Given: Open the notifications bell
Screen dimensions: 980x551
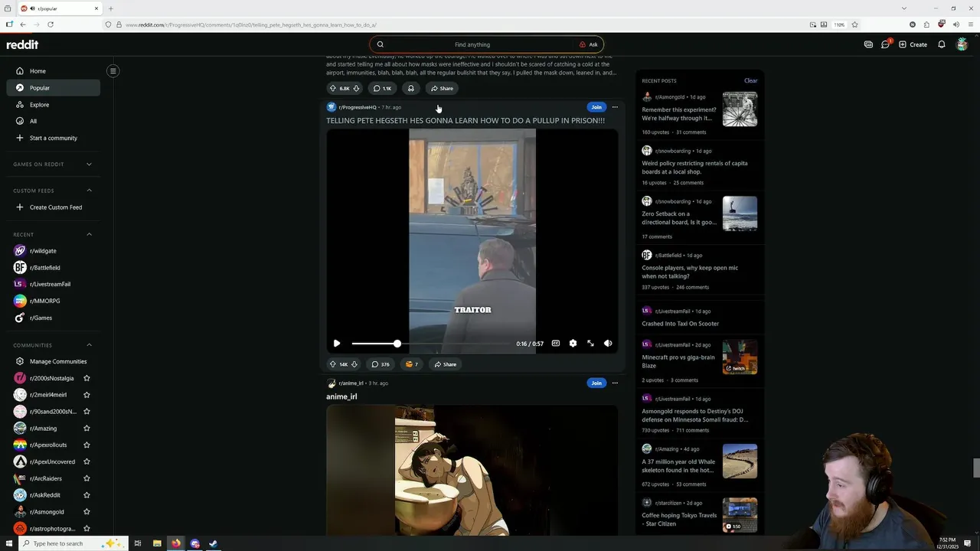Looking at the screenshot, I should tap(942, 44).
